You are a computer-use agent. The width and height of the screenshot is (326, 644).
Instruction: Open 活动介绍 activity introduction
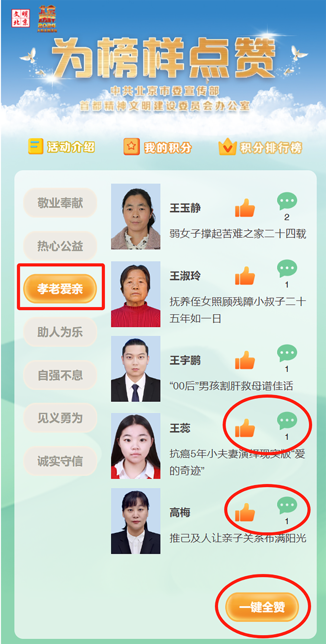point(62,147)
